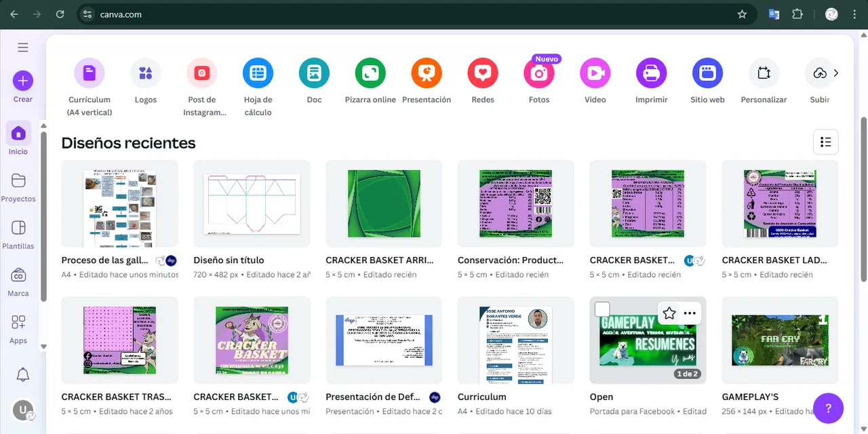Image resolution: width=868 pixels, height=434 pixels.
Task: Open CRACKER BASKET LAD... design thumbnail
Action: tap(780, 203)
